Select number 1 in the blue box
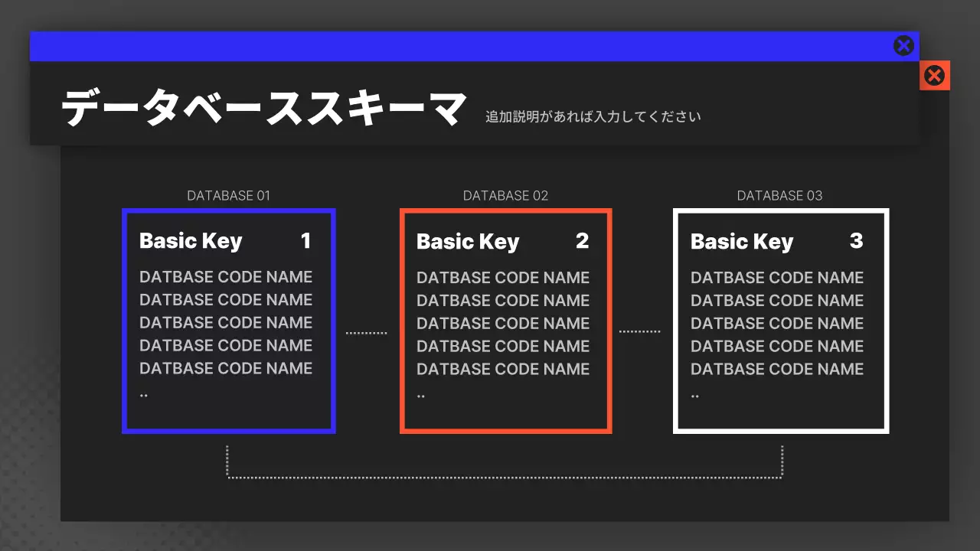980x551 pixels. pyautogui.click(x=305, y=241)
